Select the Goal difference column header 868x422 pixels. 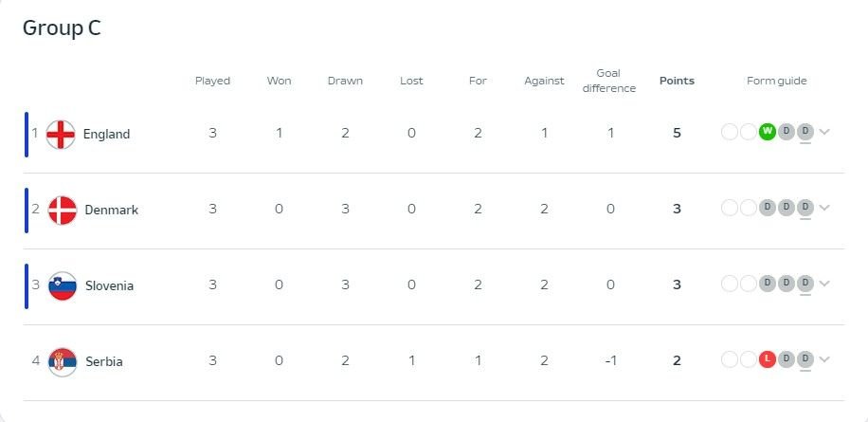click(609, 81)
